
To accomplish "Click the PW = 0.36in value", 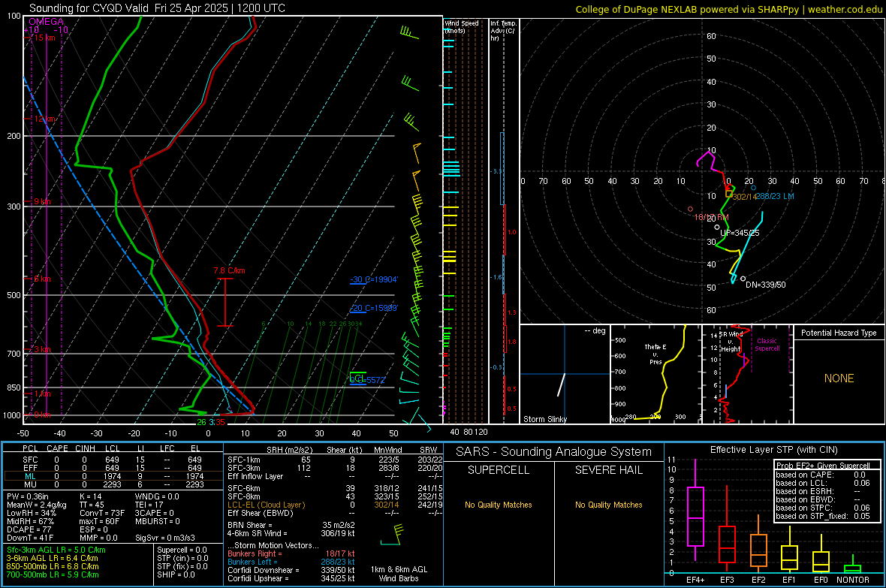I will [x=28, y=496].
